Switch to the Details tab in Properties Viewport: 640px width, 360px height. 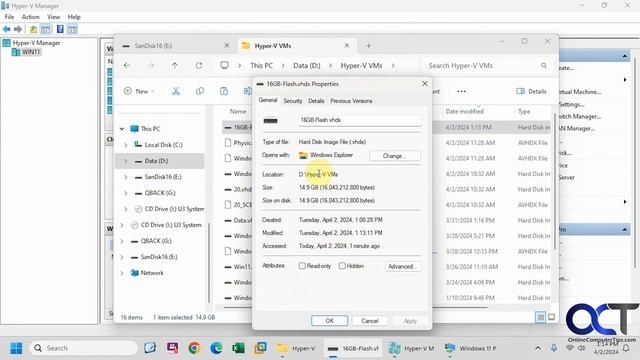pyautogui.click(x=316, y=101)
